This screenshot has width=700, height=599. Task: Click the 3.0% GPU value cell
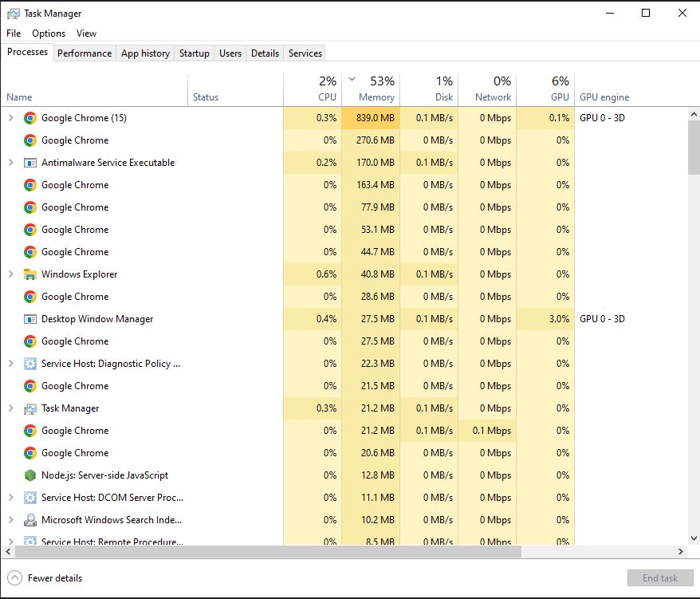(545, 319)
